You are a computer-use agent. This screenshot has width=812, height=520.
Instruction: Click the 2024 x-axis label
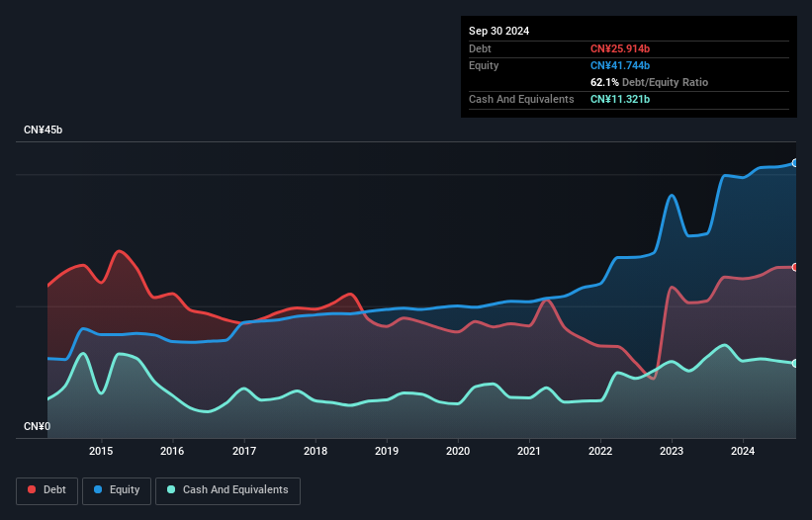coord(743,451)
